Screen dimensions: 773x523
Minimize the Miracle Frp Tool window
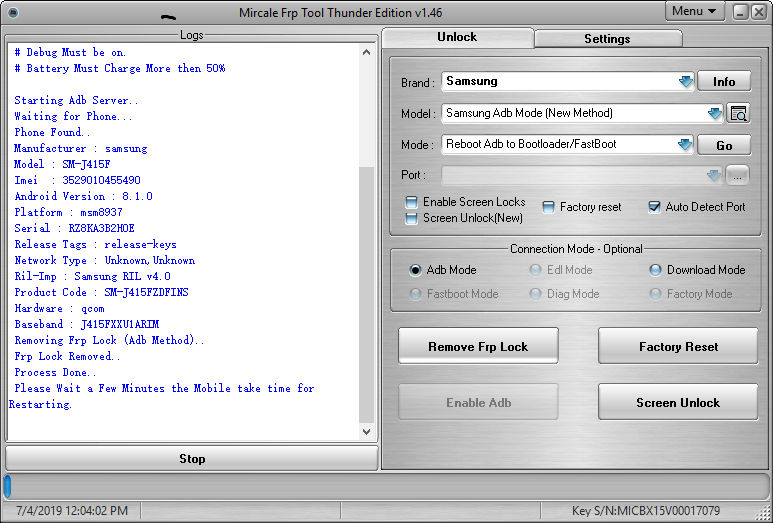pos(740,12)
